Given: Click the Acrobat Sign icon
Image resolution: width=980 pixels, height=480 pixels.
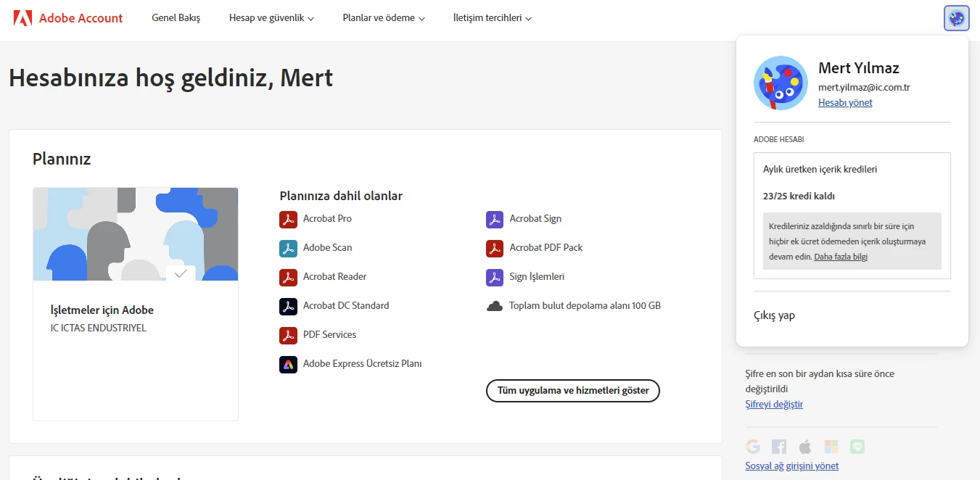Looking at the screenshot, I should pos(495,219).
